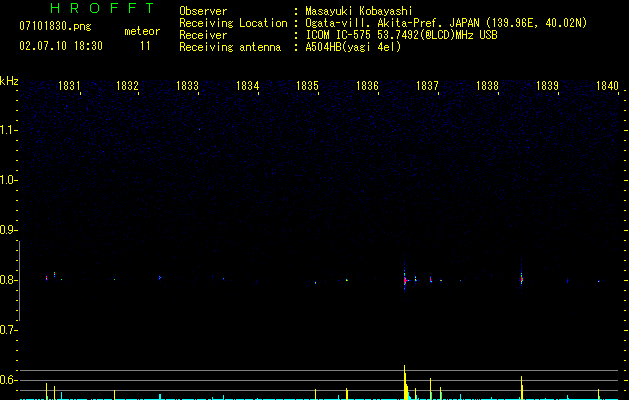Click the 1834 time axis marker
This screenshot has width=629, height=400.
(x=248, y=85)
